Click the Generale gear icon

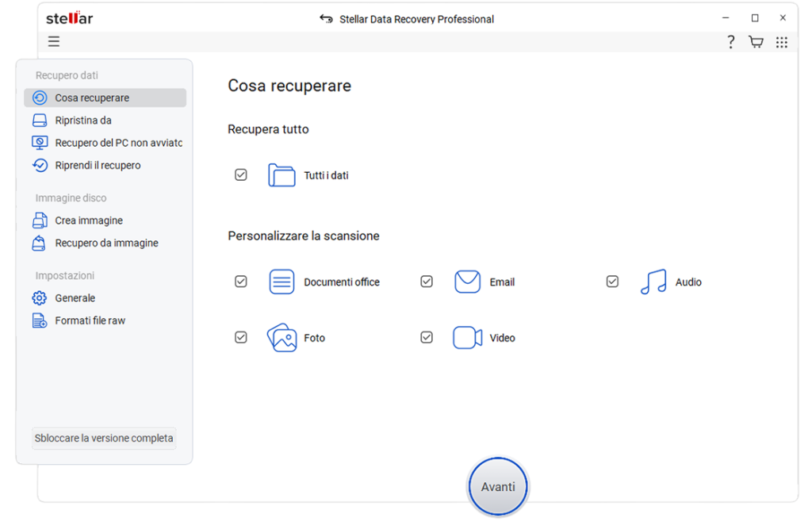point(40,298)
